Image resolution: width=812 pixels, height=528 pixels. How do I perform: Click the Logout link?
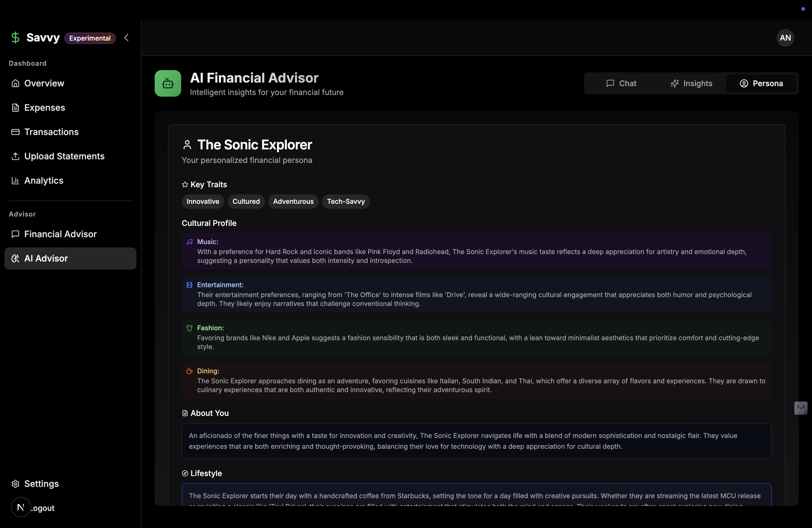(43, 508)
